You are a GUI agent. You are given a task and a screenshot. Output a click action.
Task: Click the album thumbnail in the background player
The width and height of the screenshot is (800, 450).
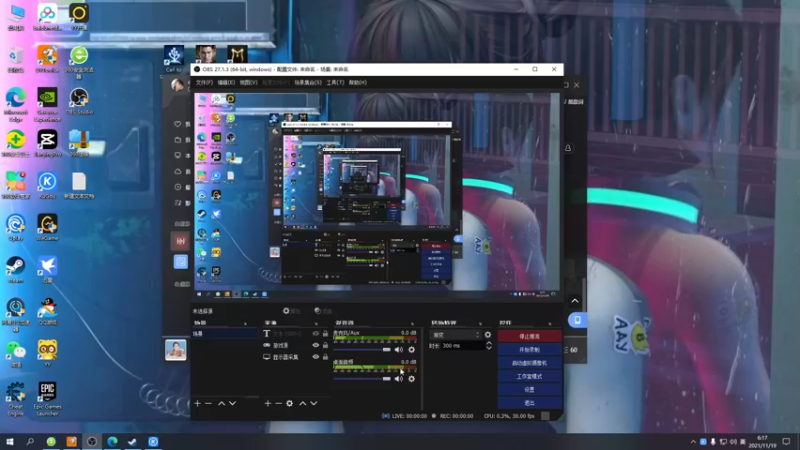coord(176,350)
